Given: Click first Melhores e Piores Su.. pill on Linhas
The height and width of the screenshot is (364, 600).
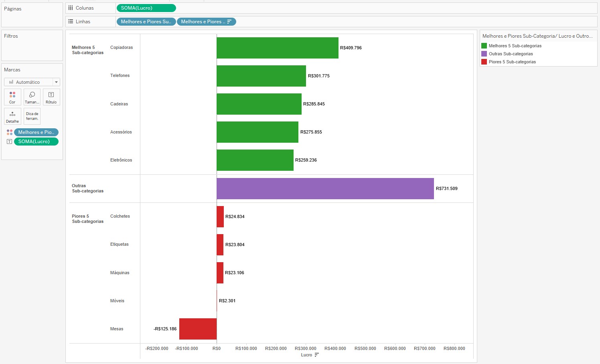Looking at the screenshot, I should point(146,22).
